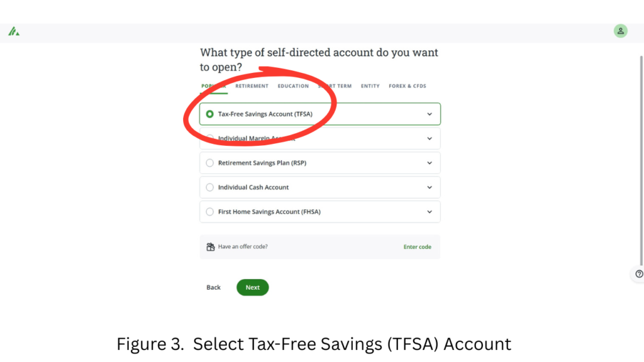Select the Tax-Free Savings Account radio button
This screenshot has width=644, height=362.
pos(209,114)
